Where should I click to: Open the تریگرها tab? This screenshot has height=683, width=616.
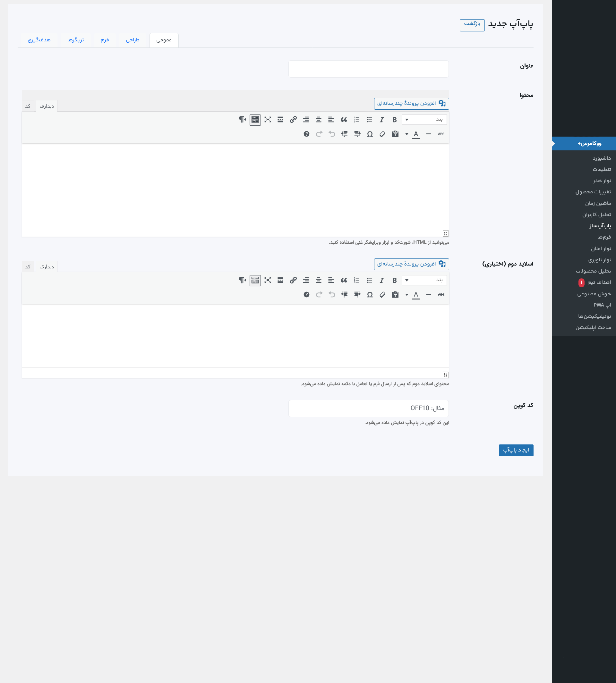[x=75, y=40]
